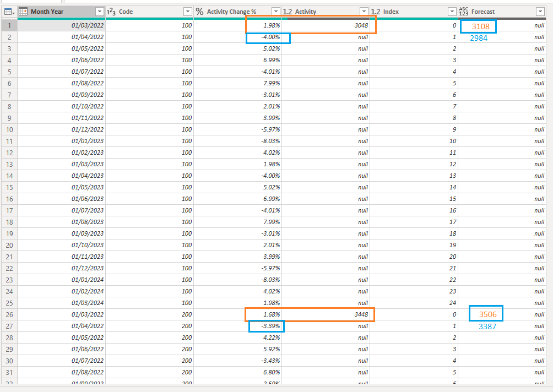Click the -4.00% cell in row 2
Screen dimensions: 553x392
pos(238,37)
